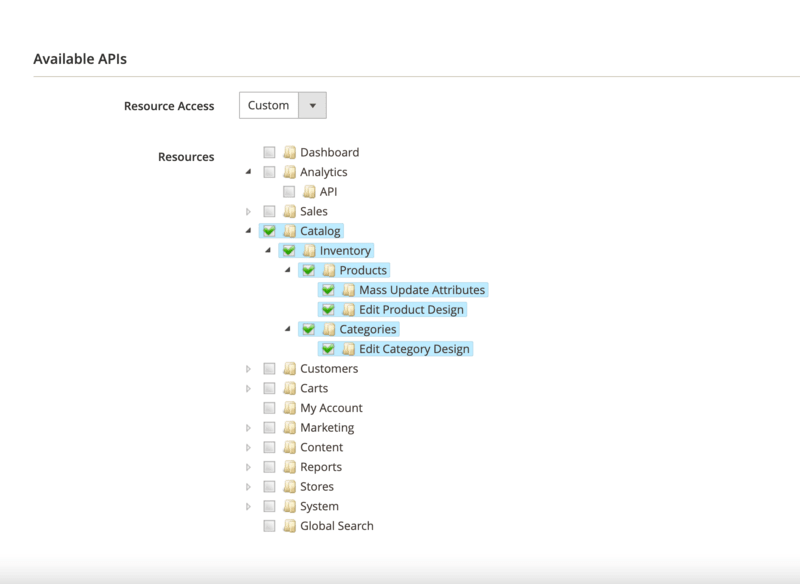The image size is (800, 584).
Task: Click the Dashboard folder icon
Action: click(x=290, y=152)
